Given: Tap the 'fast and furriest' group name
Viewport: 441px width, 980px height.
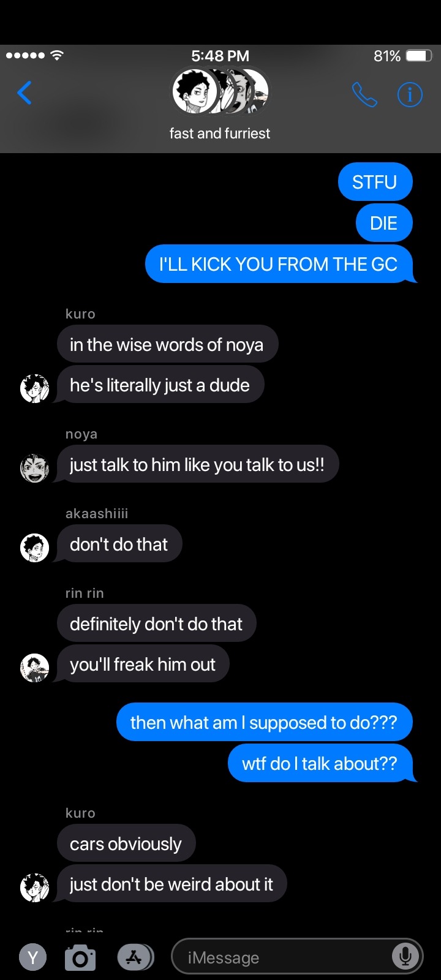Looking at the screenshot, I should click(220, 134).
